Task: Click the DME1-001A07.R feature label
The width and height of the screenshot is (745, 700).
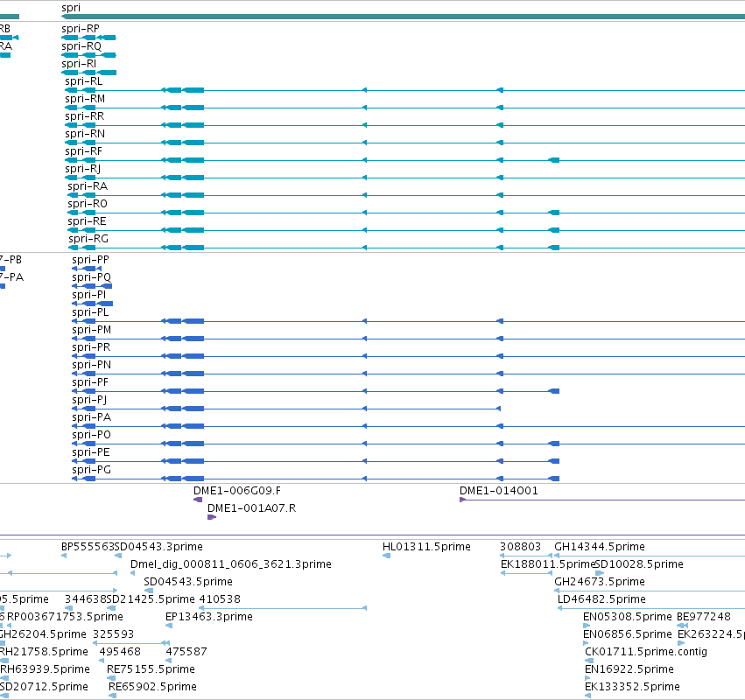Action: tap(252, 508)
